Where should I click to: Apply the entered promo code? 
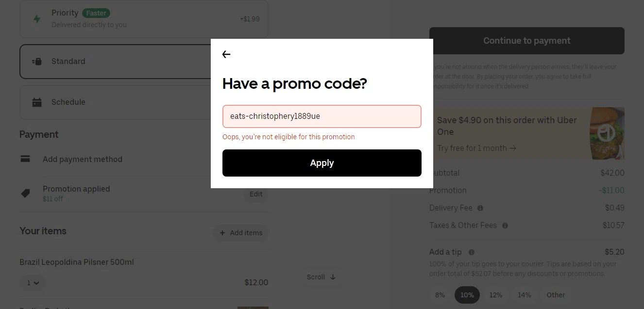click(322, 163)
